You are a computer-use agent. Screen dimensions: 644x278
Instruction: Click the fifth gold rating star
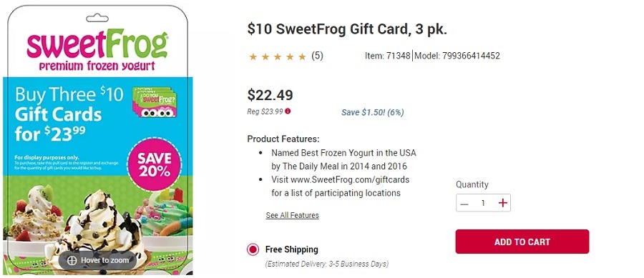pyautogui.click(x=302, y=56)
